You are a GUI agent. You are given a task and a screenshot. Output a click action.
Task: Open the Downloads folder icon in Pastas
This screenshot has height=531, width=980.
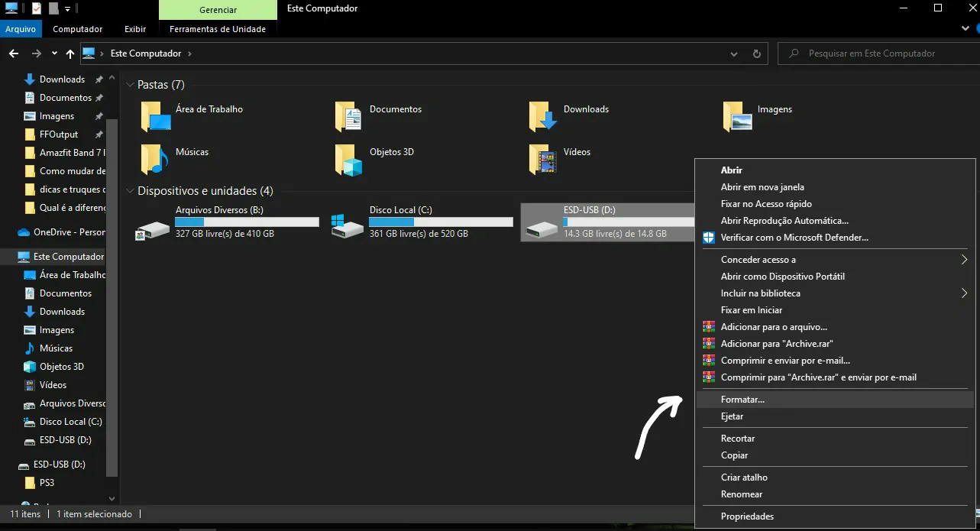pyautogui.click(x=544, y=117)
